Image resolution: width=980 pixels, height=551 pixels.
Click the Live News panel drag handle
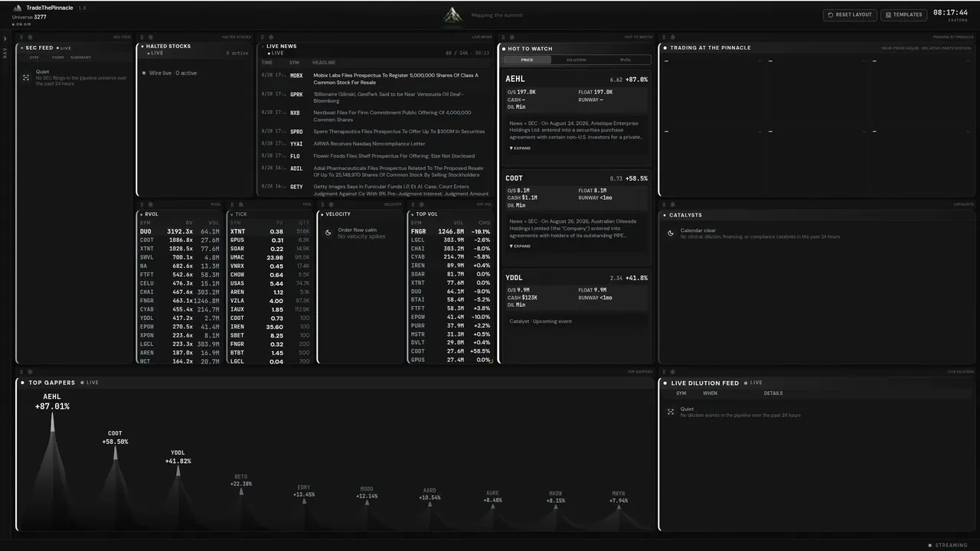coord(262,37)
